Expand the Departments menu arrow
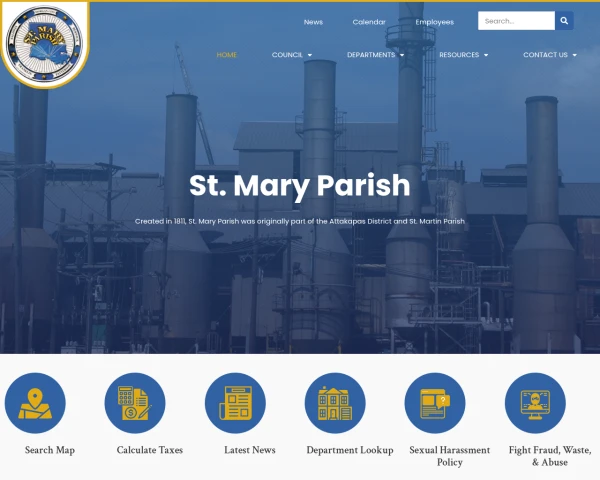The height and width of the screenshot is (480, 600). (402, 55)
